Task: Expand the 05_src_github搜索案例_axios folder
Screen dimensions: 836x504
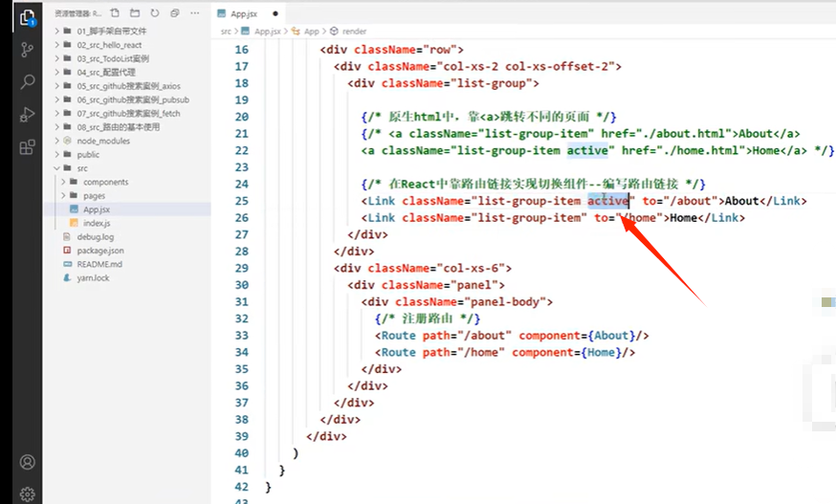Action: point(128,86)
